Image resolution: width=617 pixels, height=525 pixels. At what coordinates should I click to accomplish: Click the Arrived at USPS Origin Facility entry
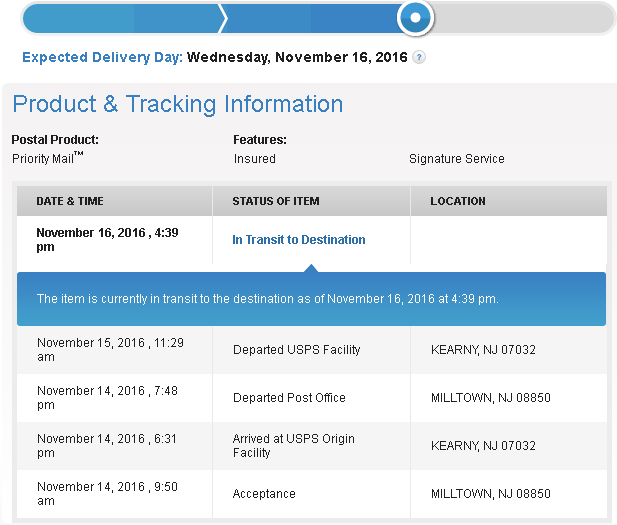(293, 446)
